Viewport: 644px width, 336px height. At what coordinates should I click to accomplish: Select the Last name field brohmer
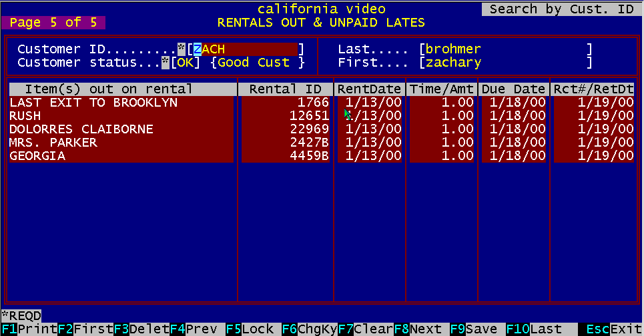click(x=505, y=49)
